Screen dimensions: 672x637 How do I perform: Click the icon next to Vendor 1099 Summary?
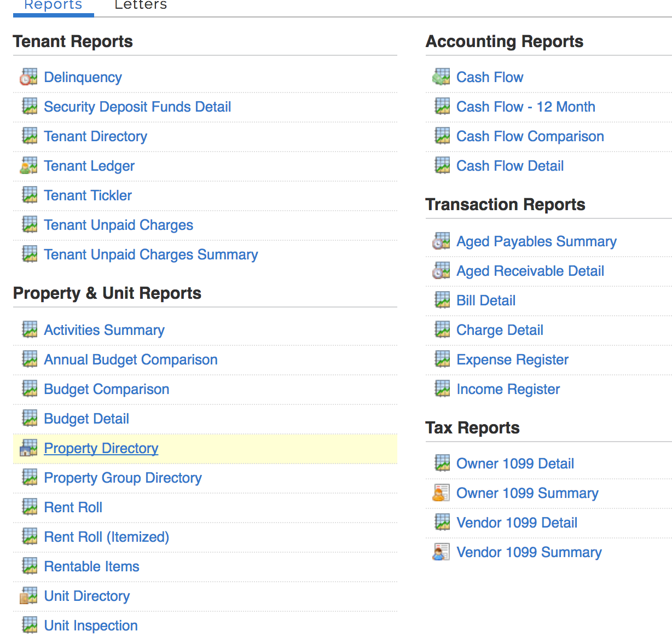point(441,552)
